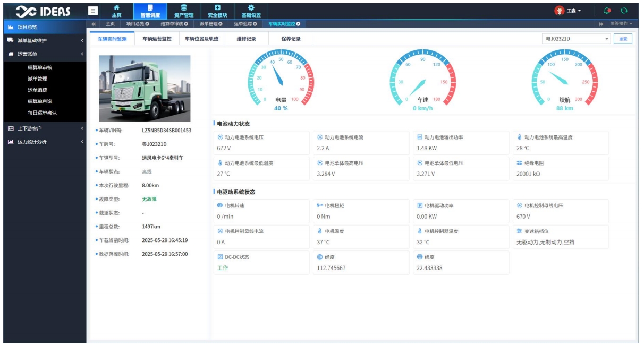Click the 电机控制器温度 thermometer icon
The width and height of the screenshot is (644, 346).
(x=420, y=231)
